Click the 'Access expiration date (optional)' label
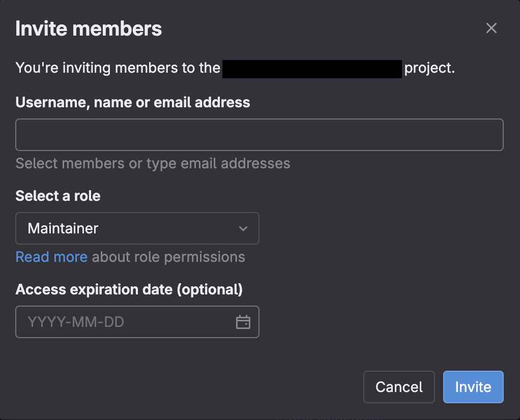 coord(129,289)
